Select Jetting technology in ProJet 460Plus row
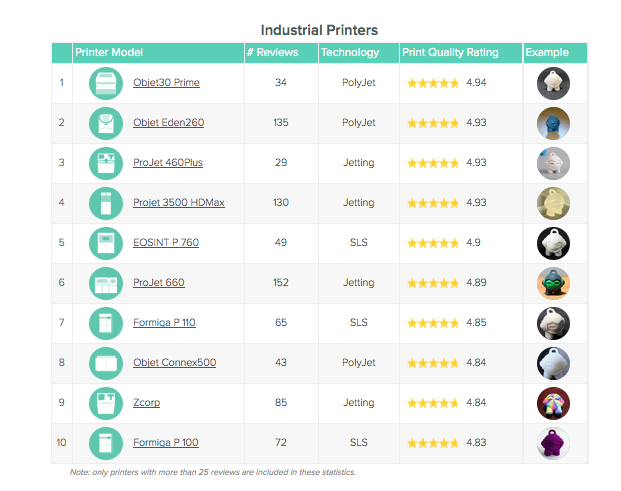 click(359, 163)
